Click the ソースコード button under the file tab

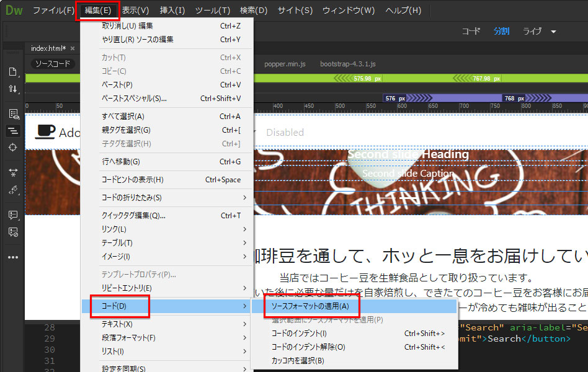click(x=53, y=64)
